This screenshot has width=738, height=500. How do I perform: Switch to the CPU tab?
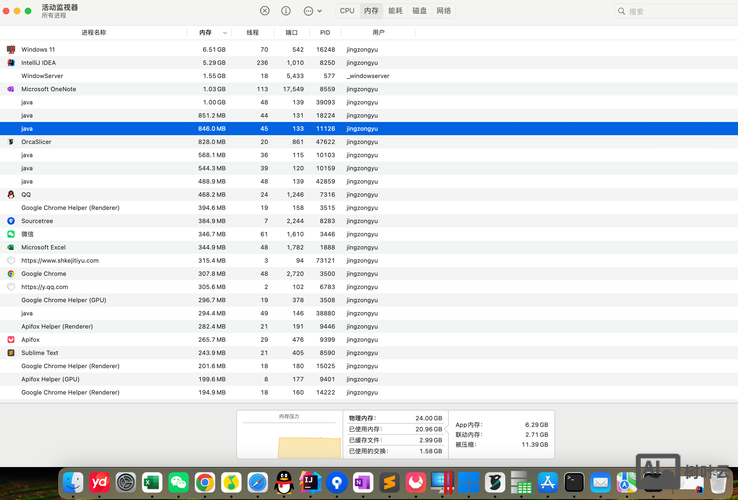pyautogui.click(x=347, y=11)
